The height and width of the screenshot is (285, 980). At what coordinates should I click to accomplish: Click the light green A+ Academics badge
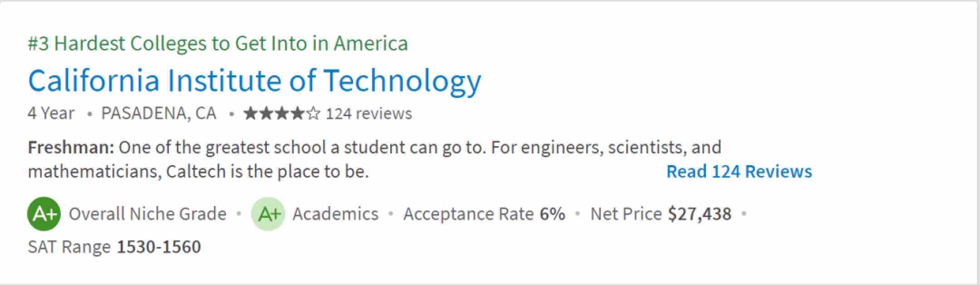coord(268,214)
